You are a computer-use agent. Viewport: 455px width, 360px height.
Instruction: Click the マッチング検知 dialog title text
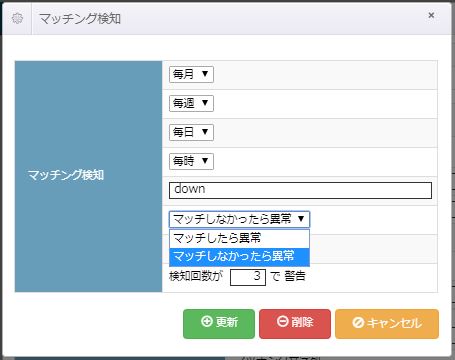[80, 18]
